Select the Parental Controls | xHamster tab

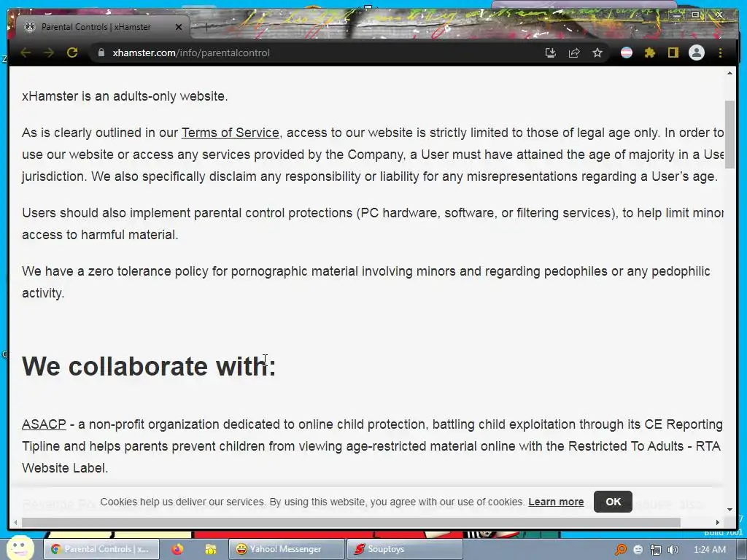tap(102, 27)
